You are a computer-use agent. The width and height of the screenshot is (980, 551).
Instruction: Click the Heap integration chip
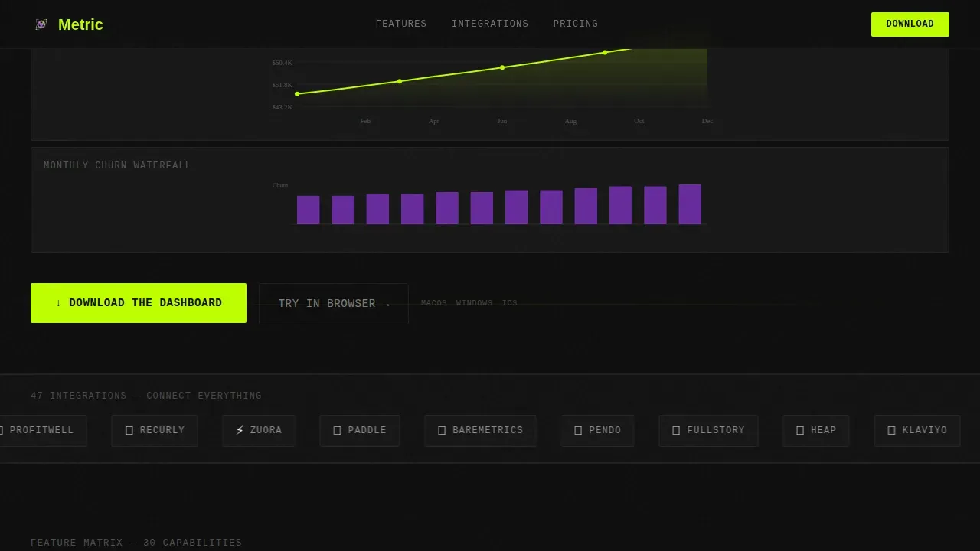pyautogui.click(x=816, y=430)
